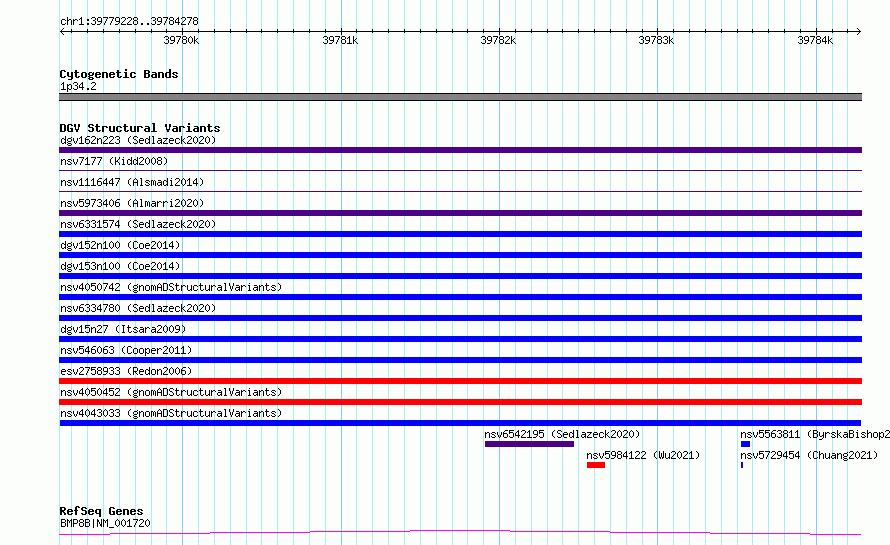
Task: Open nsv6331574 (Sedlazeck2020) label
Action: pos(138,224)
